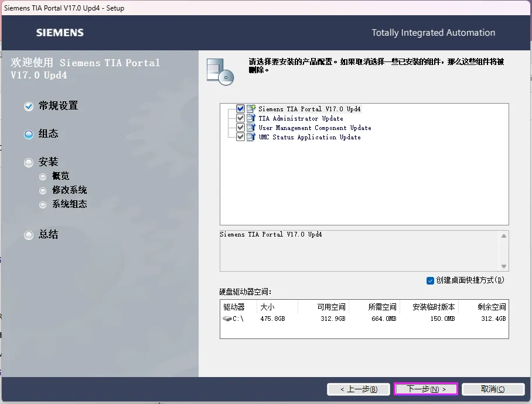Screen dimensions: 532x404
Task: Click the 664.0MB required space value
Action: pyautogui.click(x=384, y=319)
